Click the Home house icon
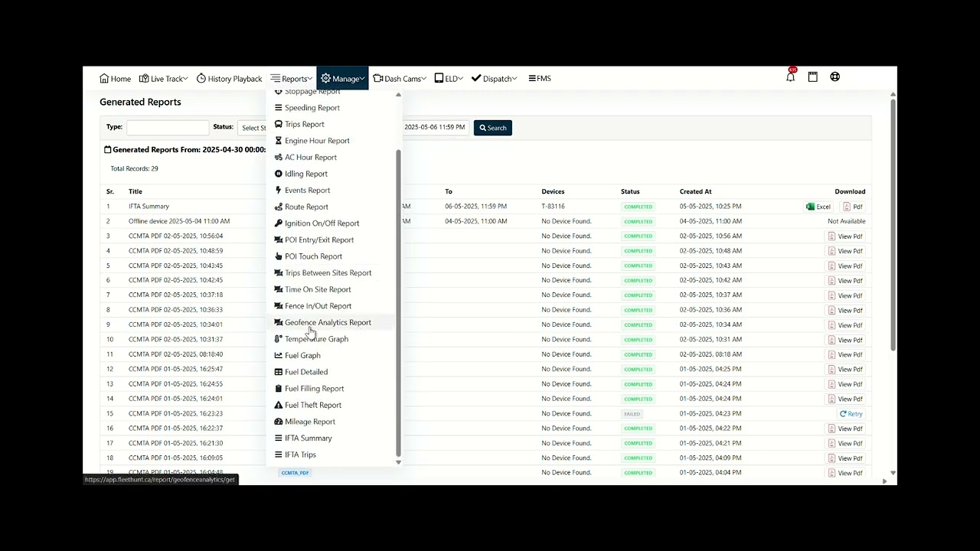The height and width of the screenshot is (551, 980). 104,78
